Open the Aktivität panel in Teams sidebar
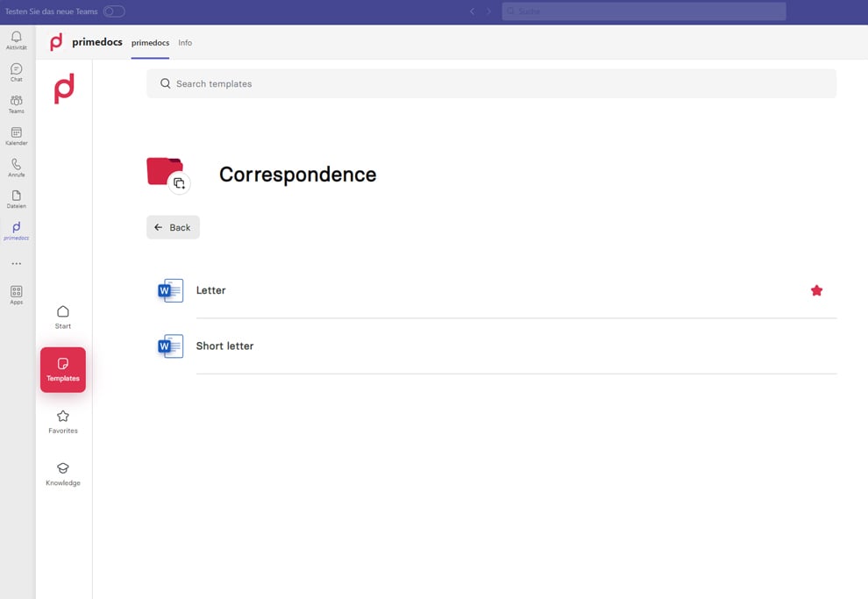 [x=16, y=39]
